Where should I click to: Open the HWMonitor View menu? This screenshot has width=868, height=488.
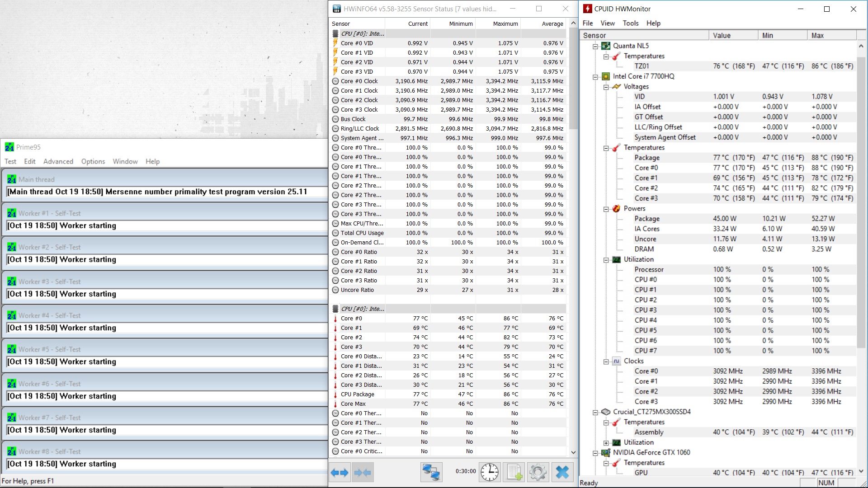tap(608, 23)
